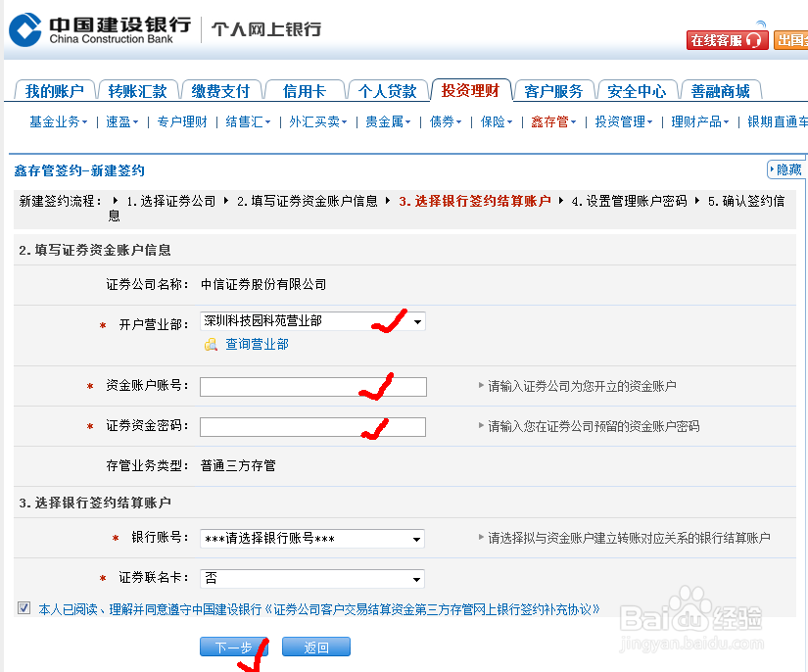
Task: Expand the 保险 submenu
Action: tap(497, 122)
